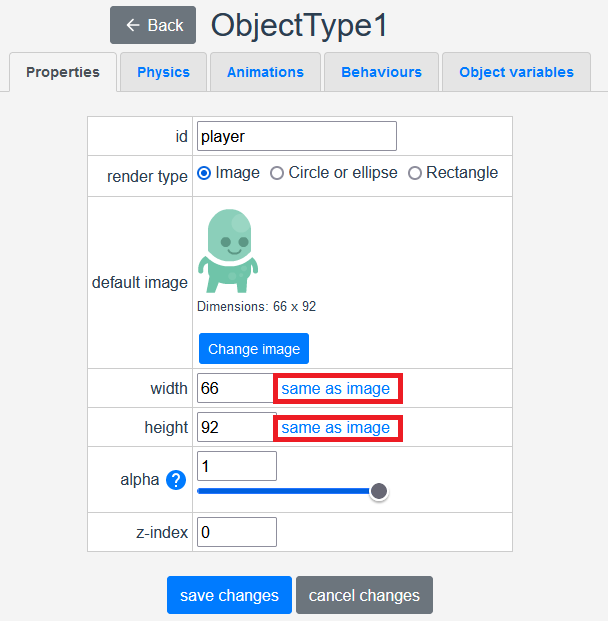Select Circle or ellipse render type
The width and height of the screenshot is (608, 621).
pos(277,173)
